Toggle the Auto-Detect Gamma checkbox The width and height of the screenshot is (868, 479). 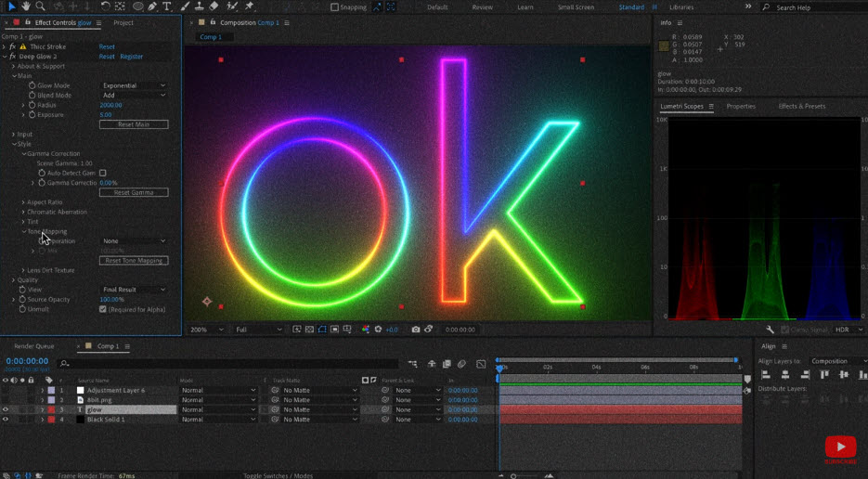(102, 173)
